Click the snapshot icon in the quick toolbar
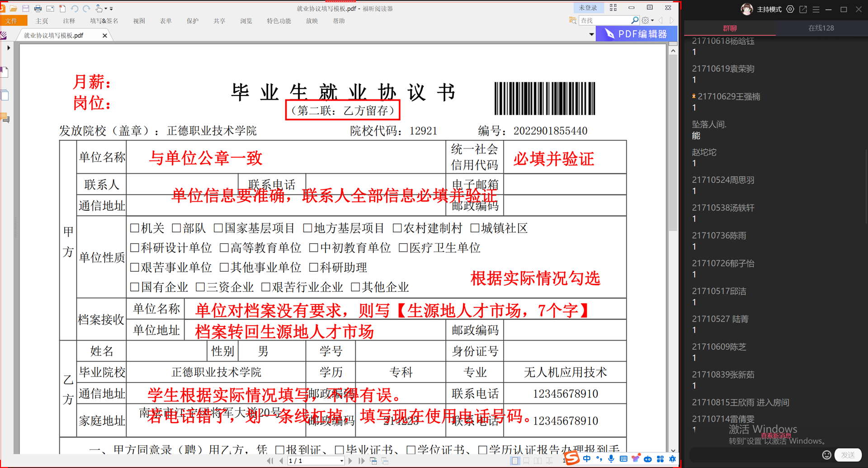 50,9
